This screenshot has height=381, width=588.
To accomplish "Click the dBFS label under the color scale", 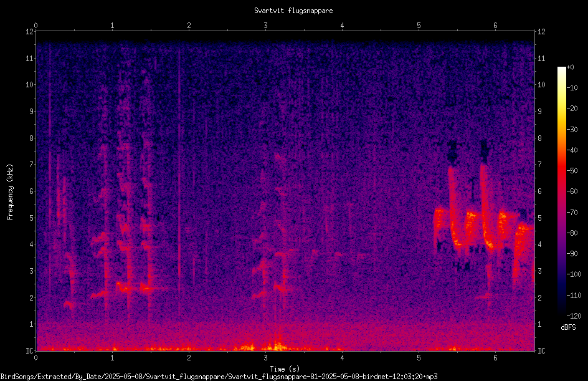I will point(568,327).
